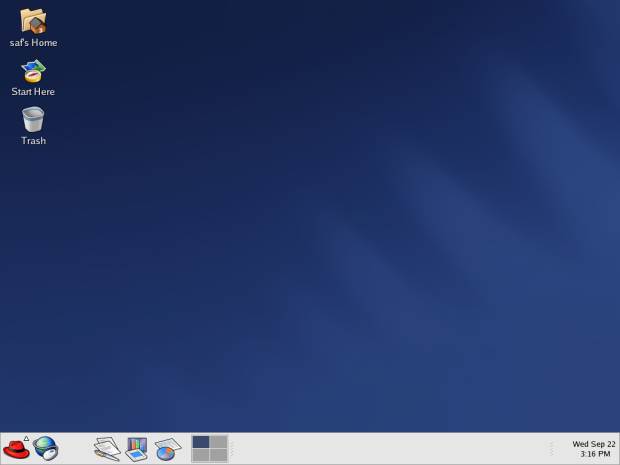Launch the web browser globe icon

[46, 448]
